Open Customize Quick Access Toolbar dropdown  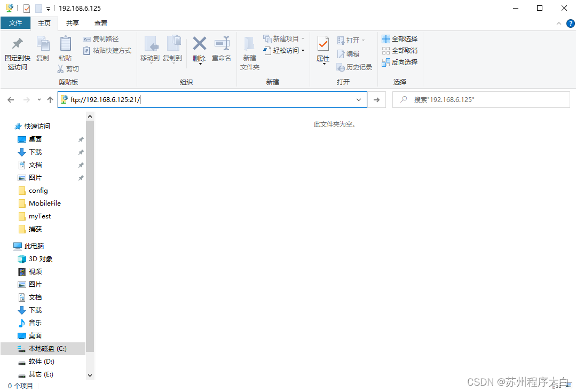tap(48, 9)
